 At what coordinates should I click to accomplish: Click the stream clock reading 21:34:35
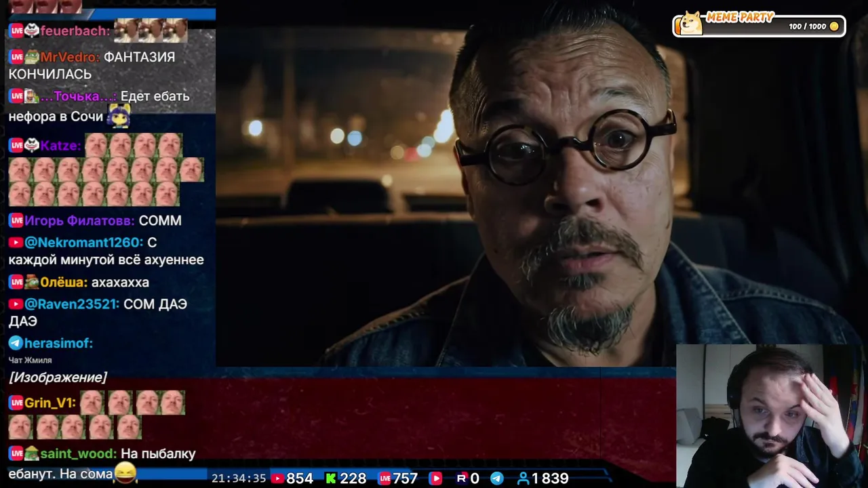[x=239, y=479]
